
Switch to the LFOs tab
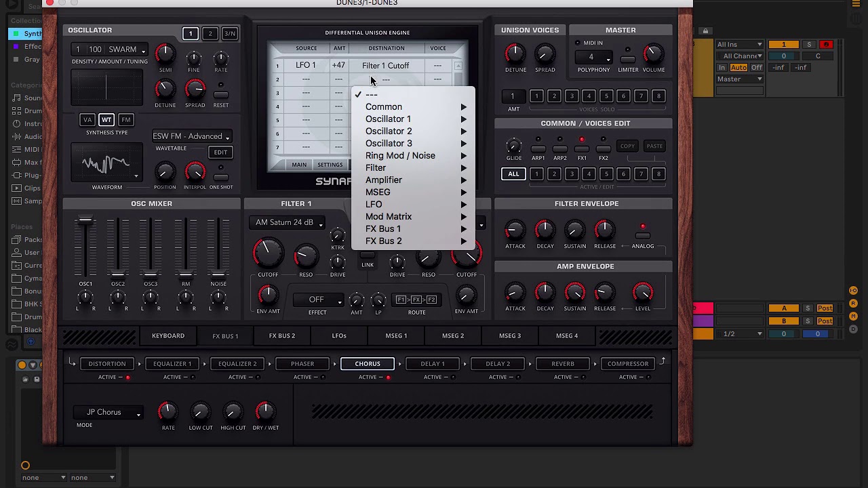pos(339,335)
